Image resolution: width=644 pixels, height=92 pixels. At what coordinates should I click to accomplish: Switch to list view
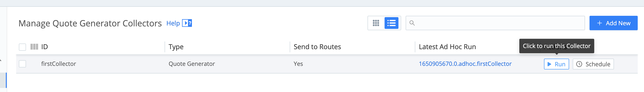(391, 23)
